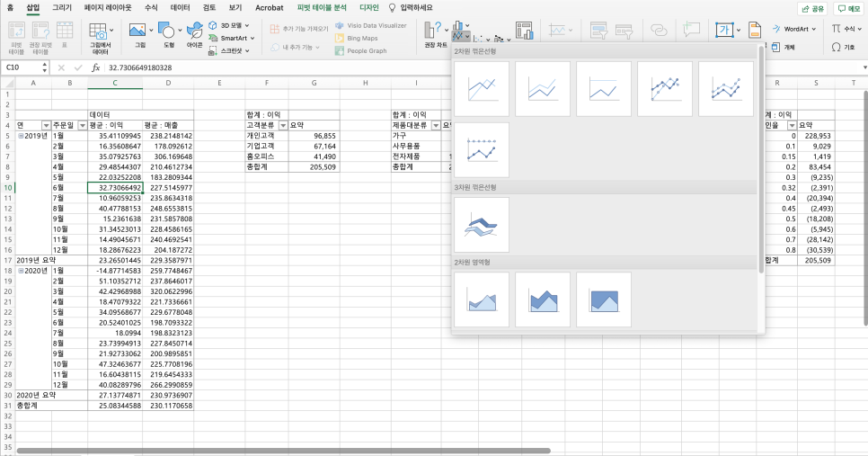Click the 개체 object icon

pos(776,48)
